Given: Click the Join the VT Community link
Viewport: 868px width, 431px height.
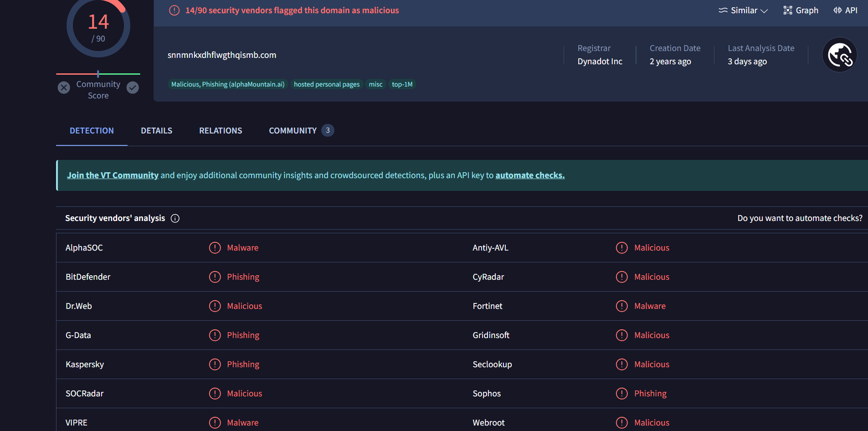Looking at the screenshot, I should (113, 175).
